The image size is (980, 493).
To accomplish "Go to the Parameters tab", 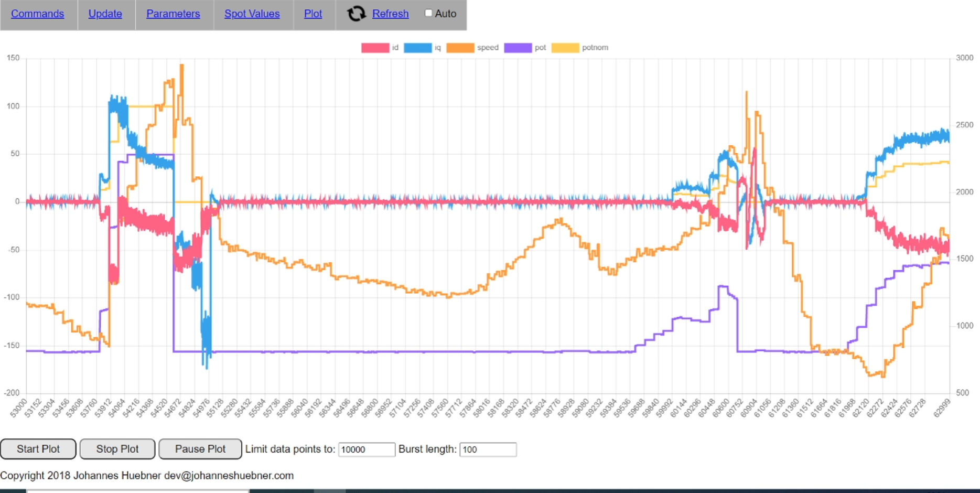I will [x=173, y=14].
